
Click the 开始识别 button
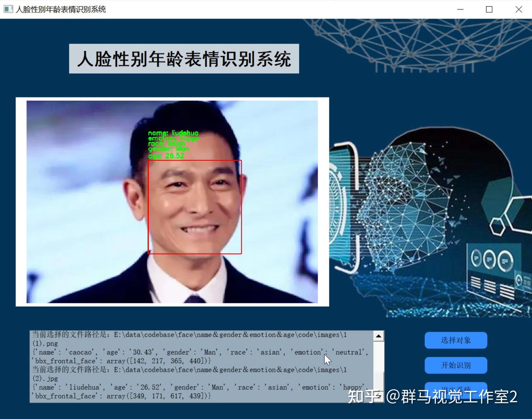[456, 365]
